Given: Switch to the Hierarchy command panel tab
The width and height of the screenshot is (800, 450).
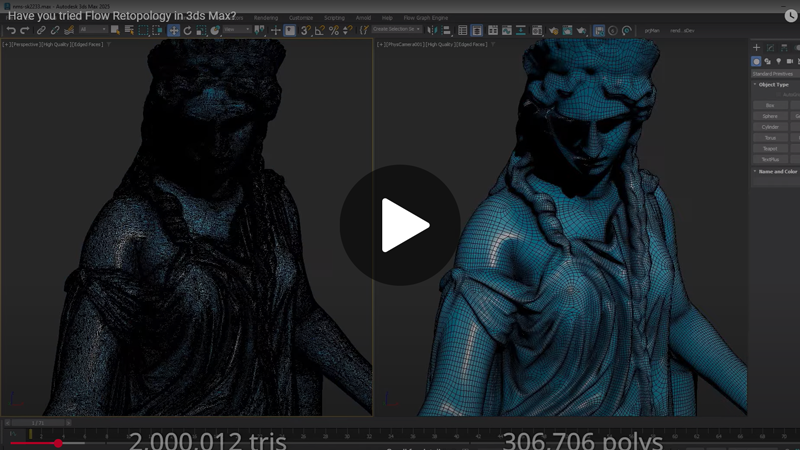Looking at the screenshot, I should [784, 47].
